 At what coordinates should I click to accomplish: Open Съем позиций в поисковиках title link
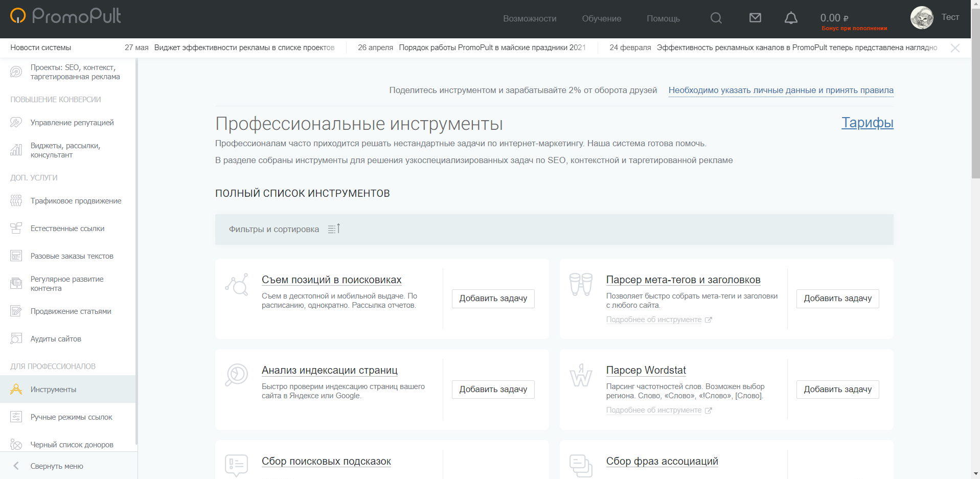pos(331,280)
